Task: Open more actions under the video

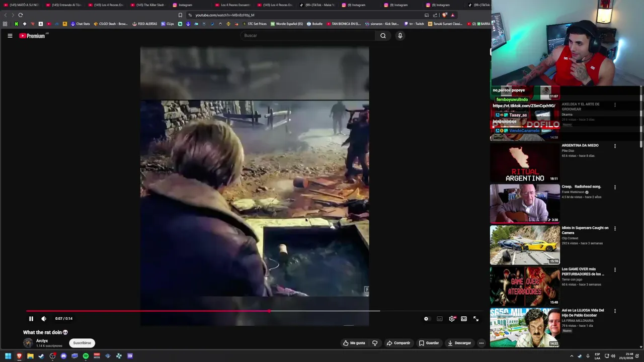Action: click(481, 343)
